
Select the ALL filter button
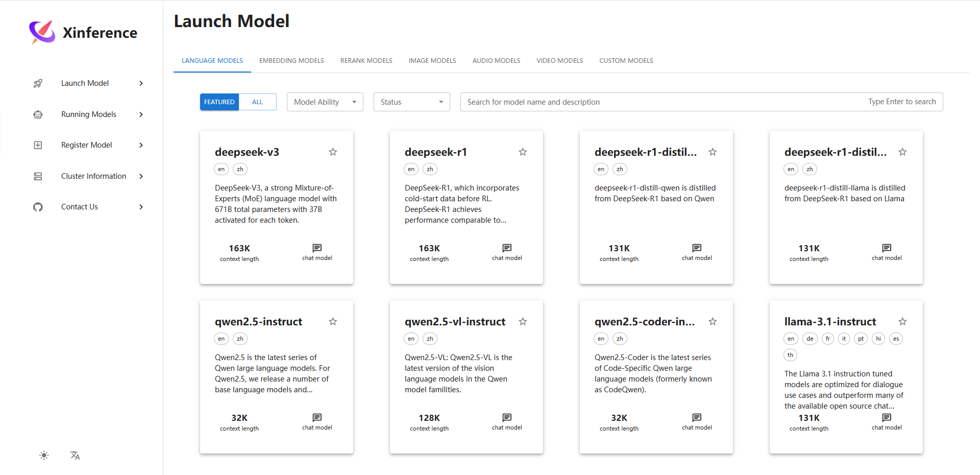pos(257,102)
